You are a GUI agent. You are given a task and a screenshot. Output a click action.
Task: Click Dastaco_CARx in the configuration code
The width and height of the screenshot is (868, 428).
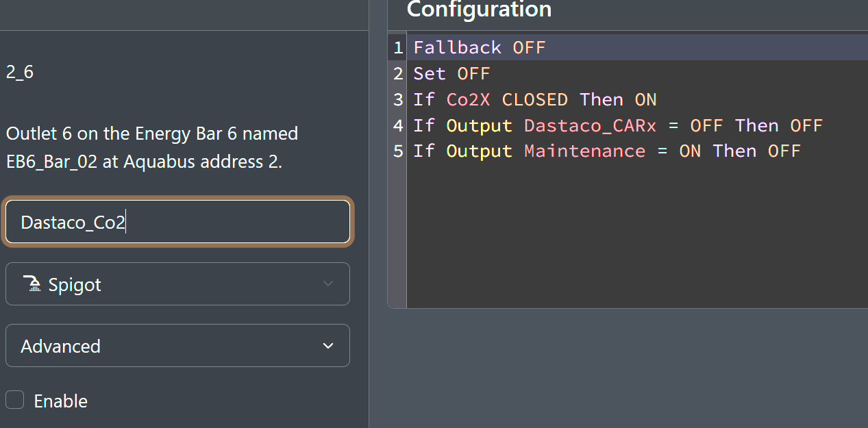[x=590, y=126]
